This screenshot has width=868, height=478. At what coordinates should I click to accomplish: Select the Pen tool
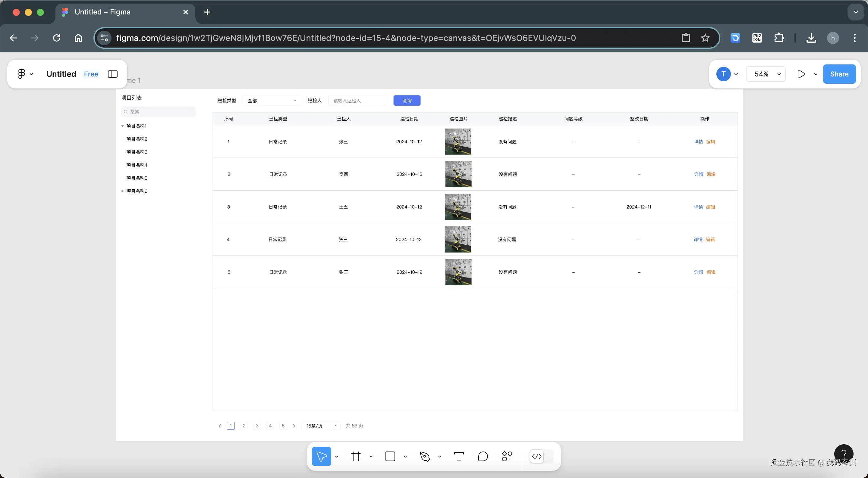coord(425,456)
